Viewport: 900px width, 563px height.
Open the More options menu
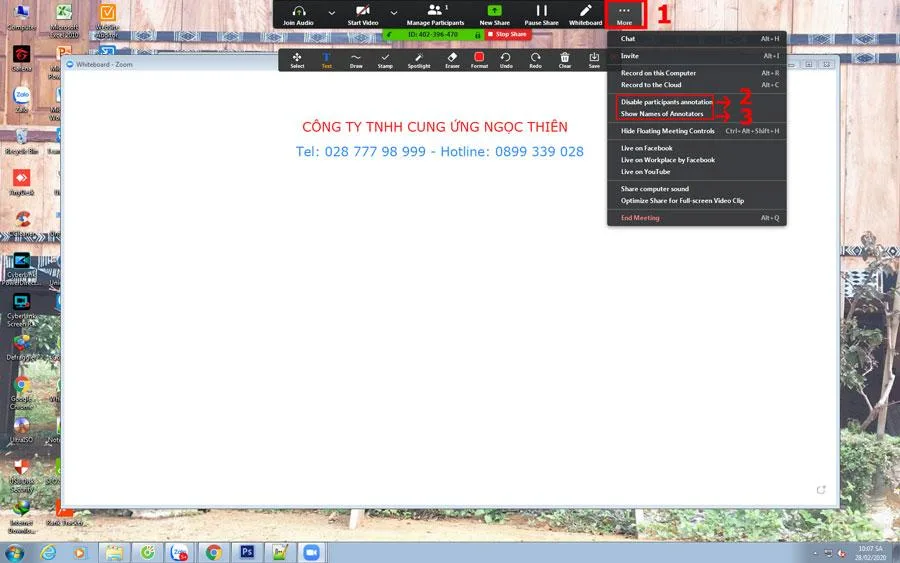point(624,14)
